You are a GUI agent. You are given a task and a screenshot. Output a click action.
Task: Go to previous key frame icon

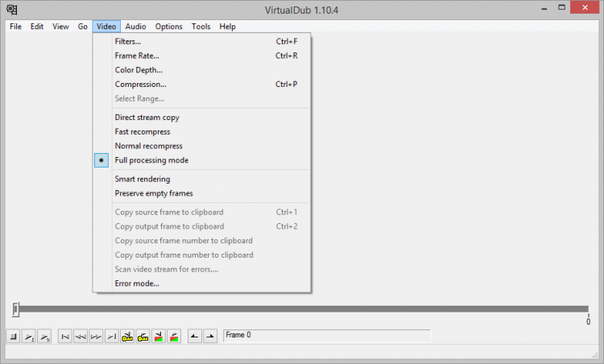click(127, 337)
